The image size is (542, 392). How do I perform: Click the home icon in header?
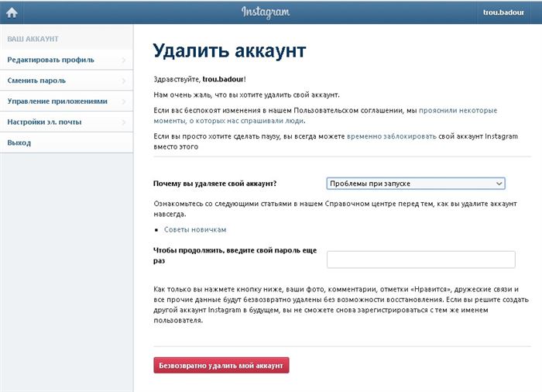(x=12, y=12)
